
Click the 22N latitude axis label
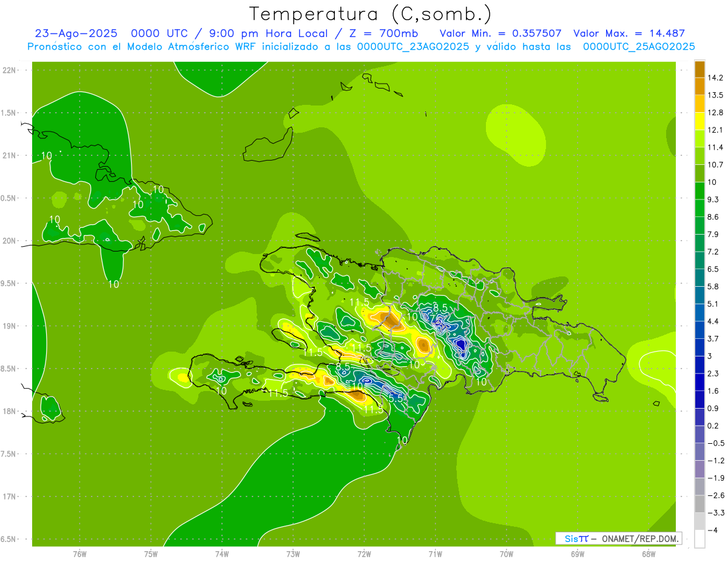tap(10, 70)
